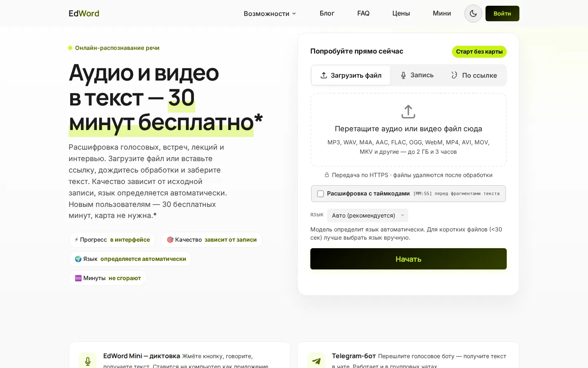This screenshot has width=588, height=368.
Task: Open the EdWord Mini — диктовка card title
Action: [x=142, y=356]
